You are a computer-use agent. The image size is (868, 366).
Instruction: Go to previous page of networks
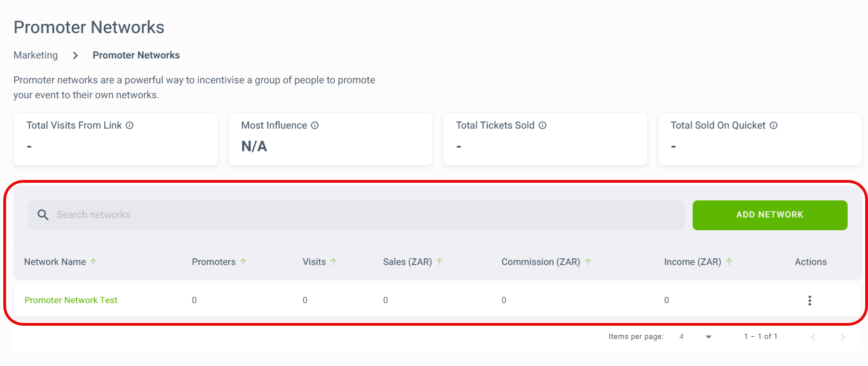pyautogui.click(x=813, y=337)
